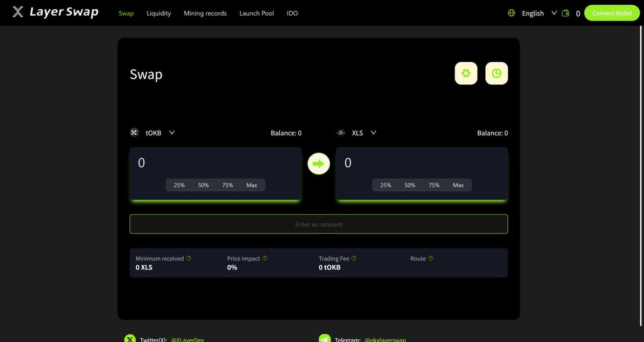Click the swap direction arrow button

coord(319,163)
